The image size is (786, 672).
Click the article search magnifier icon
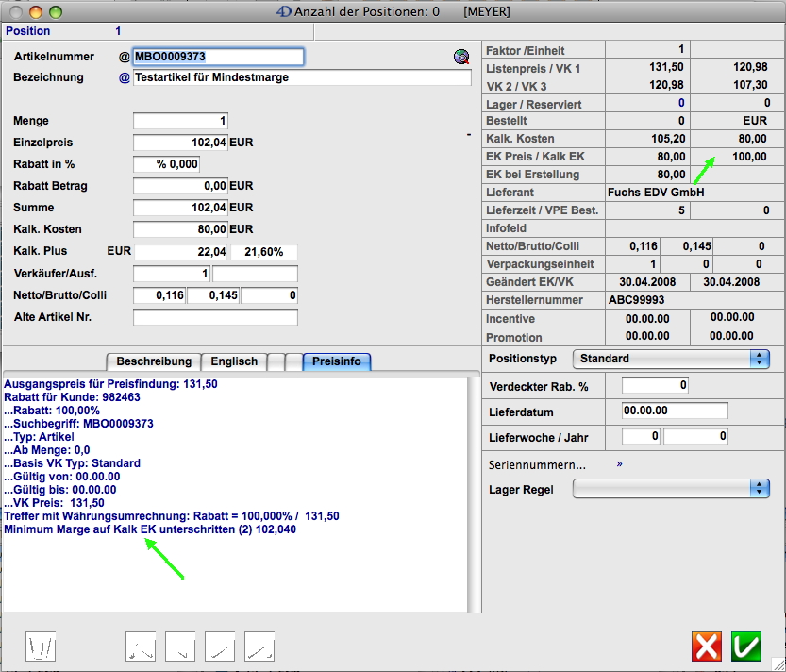click(x=460, y=58)
